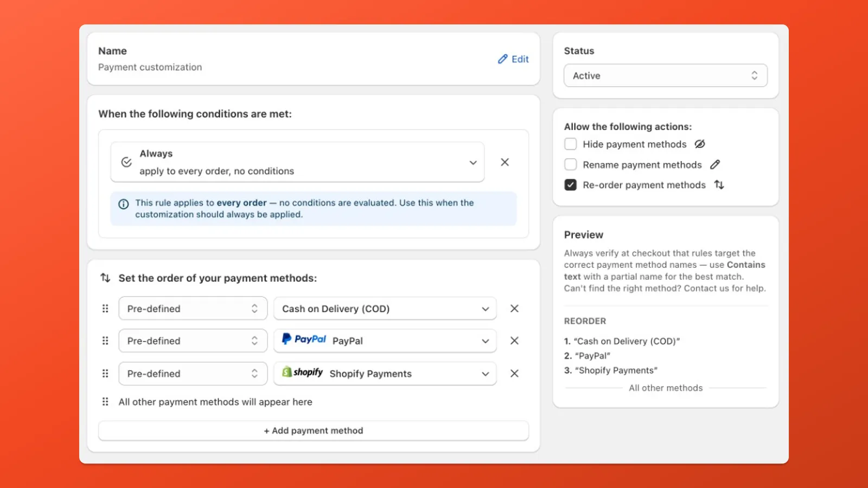Click the Shopify logo beside Shopify Payments

302,373
